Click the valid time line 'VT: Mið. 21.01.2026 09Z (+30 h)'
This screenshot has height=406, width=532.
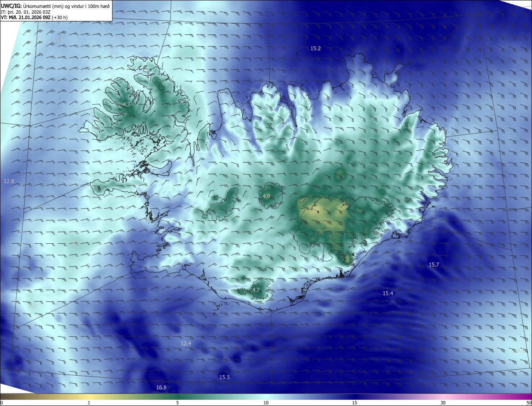(35, 17)
